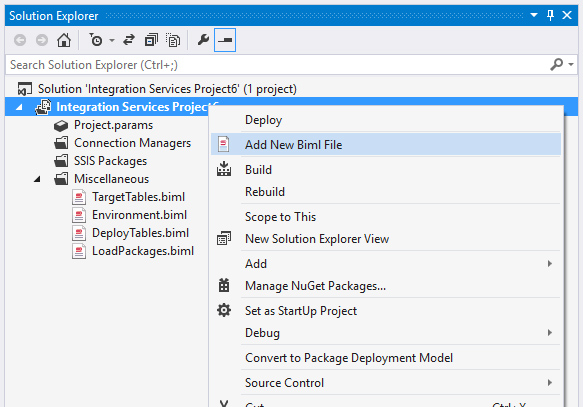Screen dimensions: 583x407
Task: Open the Solution Explorer window position menu
Action: [x=534, y=15]
